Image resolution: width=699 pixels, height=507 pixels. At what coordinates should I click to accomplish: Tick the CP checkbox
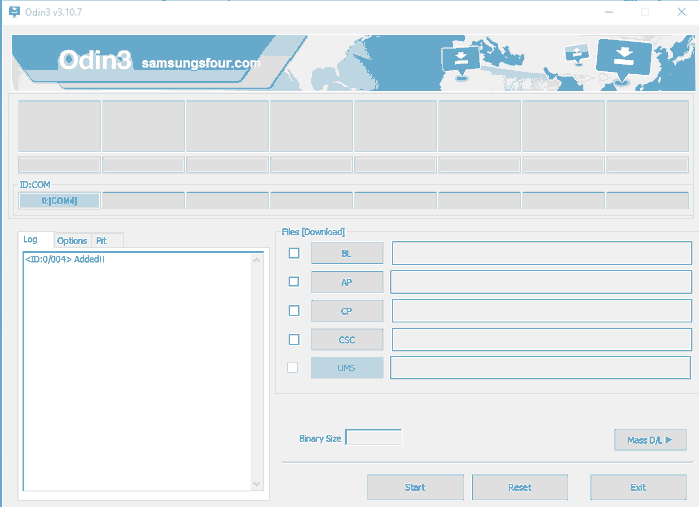[294, 311]
